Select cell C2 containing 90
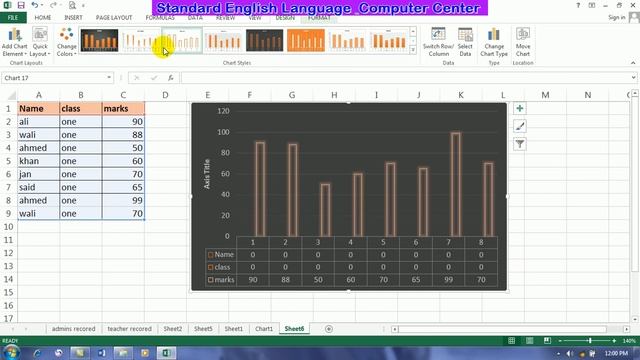This screenshot has width=640, height=360. click(x=123, y=122)
